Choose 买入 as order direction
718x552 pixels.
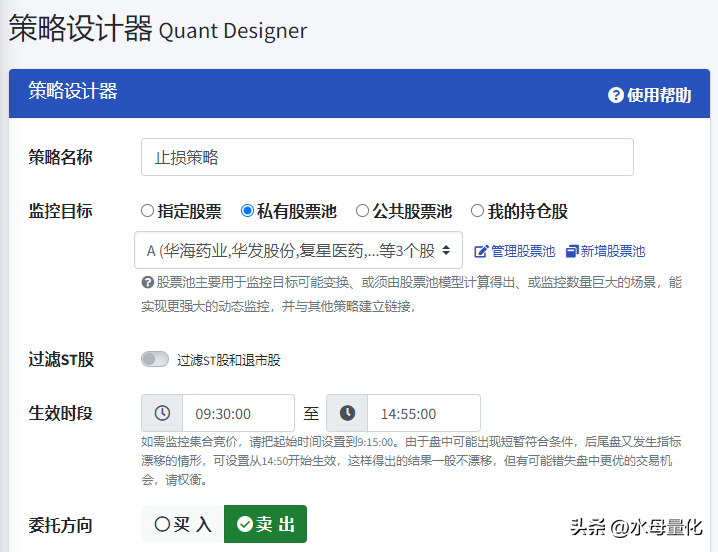183,524
